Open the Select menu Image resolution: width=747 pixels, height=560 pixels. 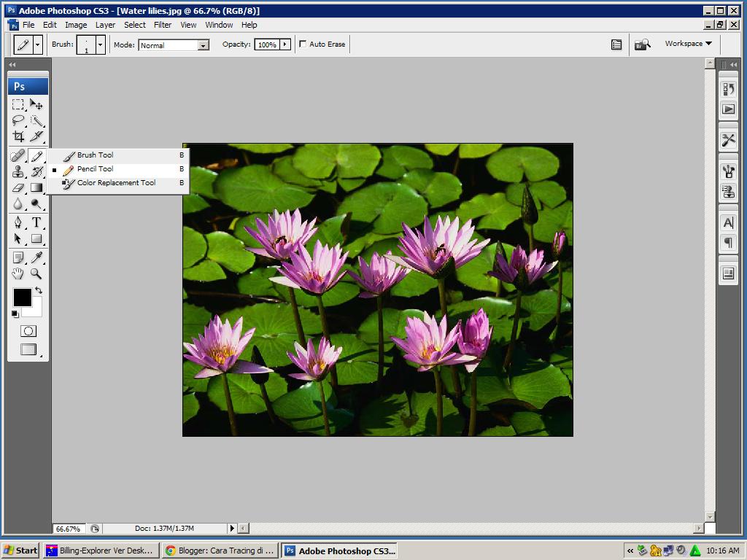(x=135, y=25)
